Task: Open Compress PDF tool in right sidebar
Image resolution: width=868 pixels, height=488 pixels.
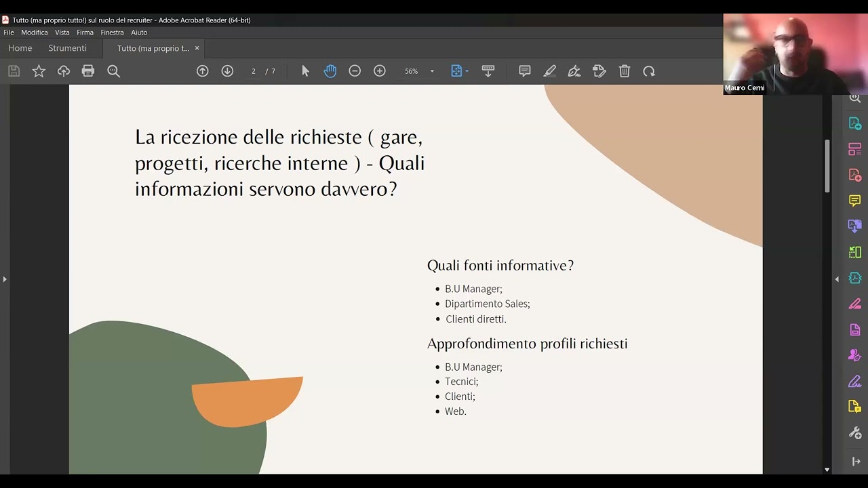Action: click(854, 278)
